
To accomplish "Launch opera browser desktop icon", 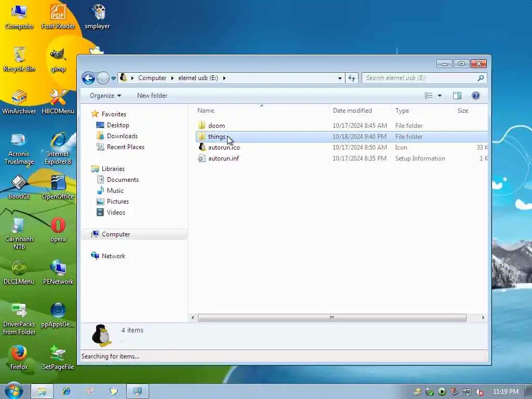I will coord(58,230).
